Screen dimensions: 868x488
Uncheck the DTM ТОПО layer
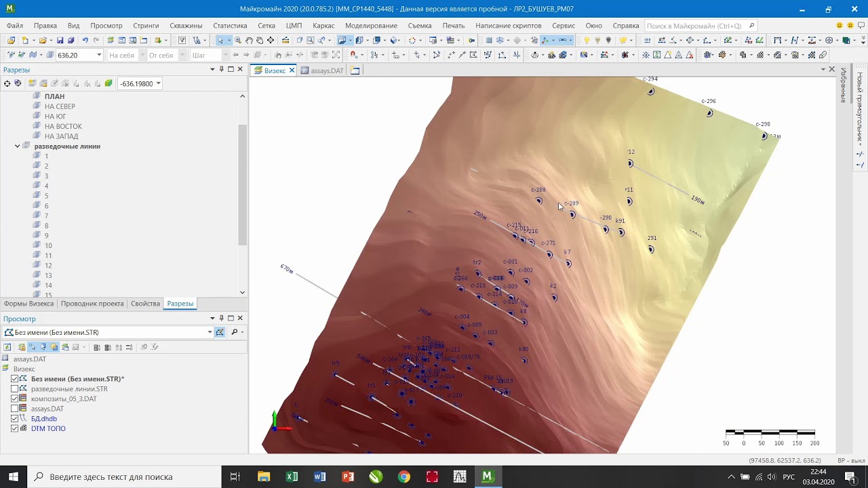(15, 428)
